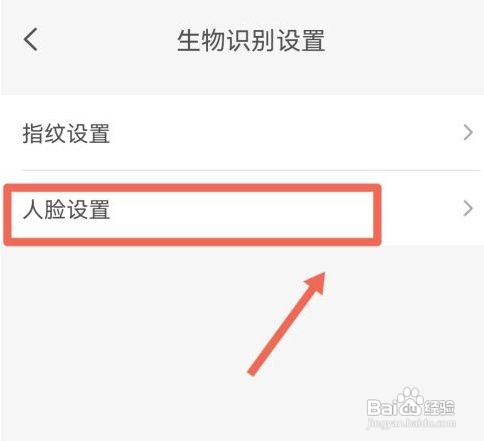Click the red highlight box border
Image resolution: width=484 pixels, height=441 pixels.
point(192,188)
